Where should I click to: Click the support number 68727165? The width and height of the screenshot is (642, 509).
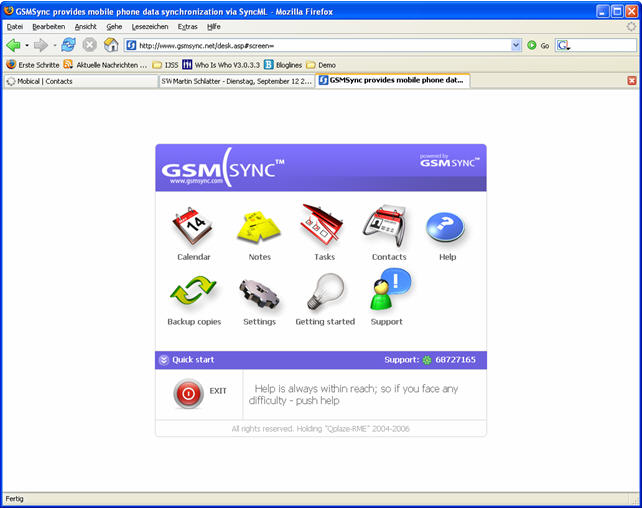455,360
